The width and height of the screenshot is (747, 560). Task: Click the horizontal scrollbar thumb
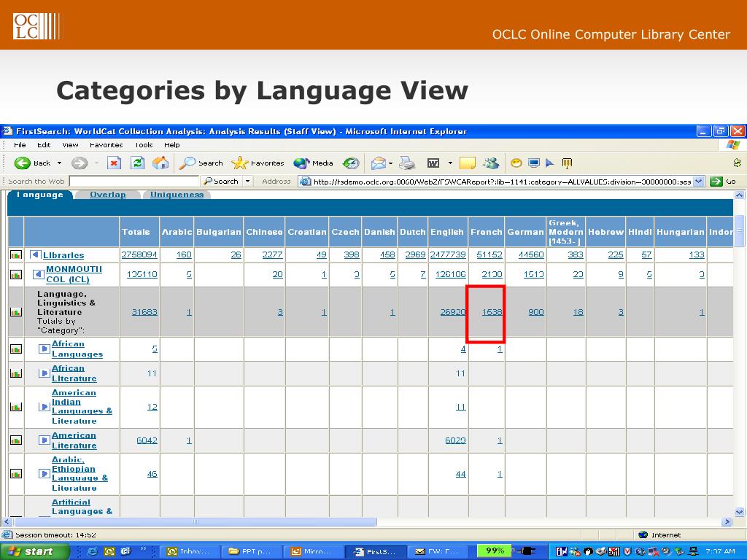pyautogui.click(x=196, y=521)
